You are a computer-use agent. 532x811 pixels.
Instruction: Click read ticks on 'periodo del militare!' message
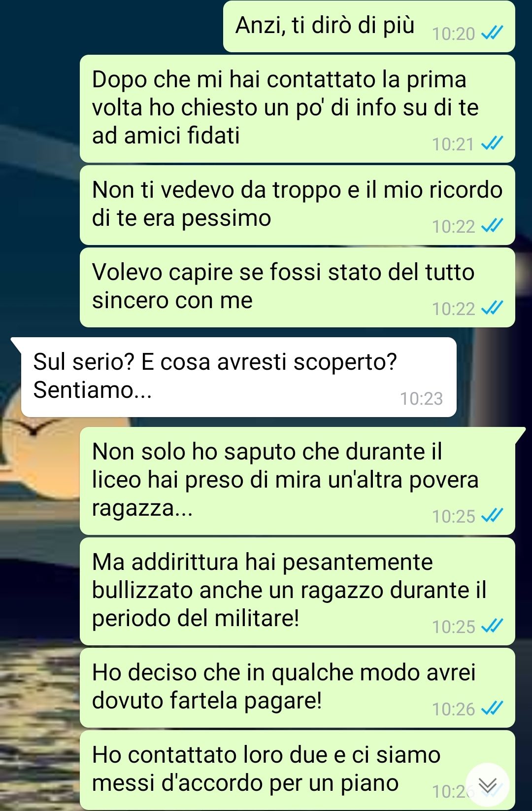(x=492, y=626)
